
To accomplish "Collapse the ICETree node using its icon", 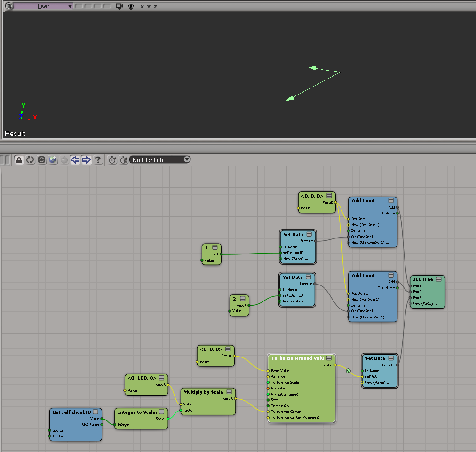I will pos(438,279).
